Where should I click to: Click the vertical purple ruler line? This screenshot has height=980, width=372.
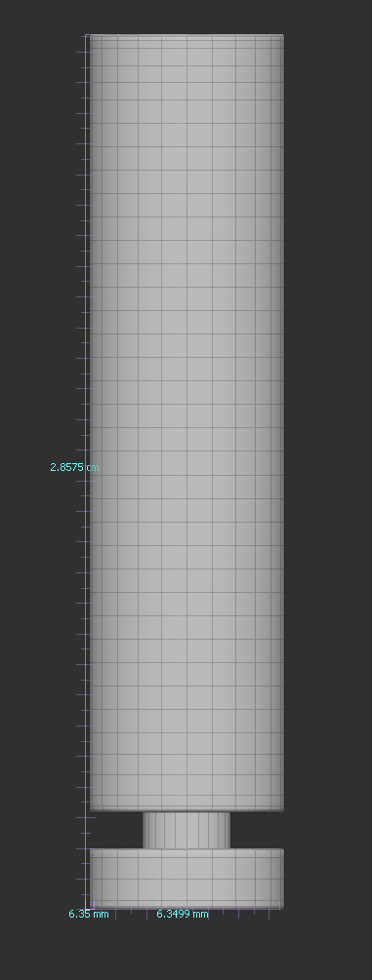[x=85, y=472]
